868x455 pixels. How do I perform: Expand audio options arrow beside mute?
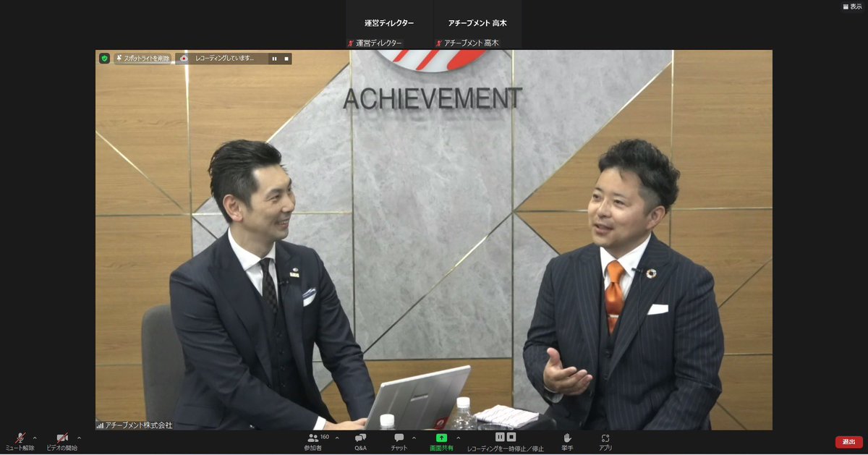coord(35,438)
